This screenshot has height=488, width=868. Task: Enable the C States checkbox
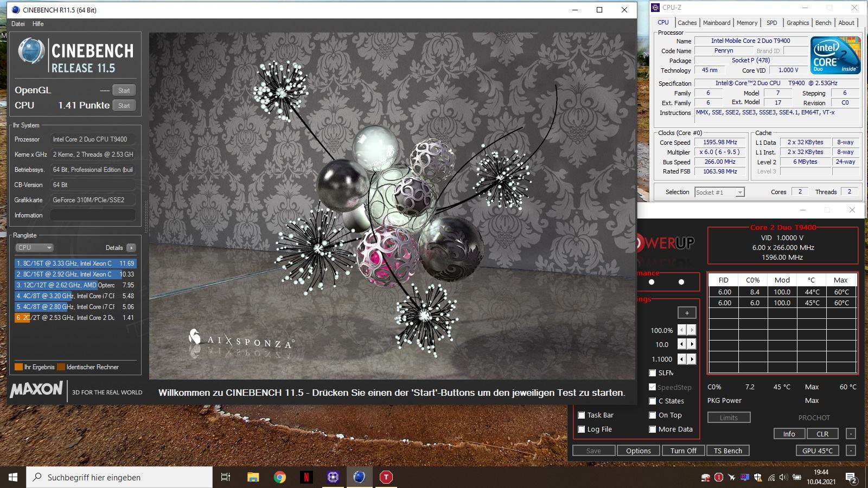653,401
